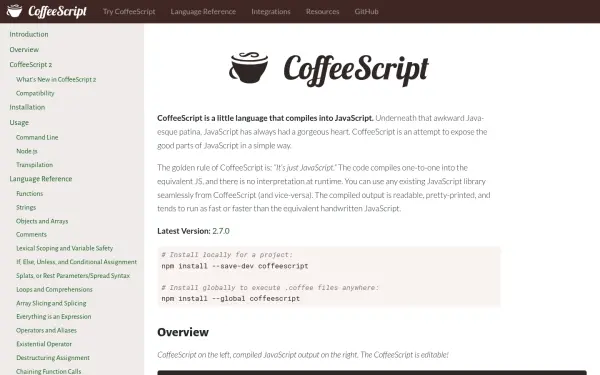
Task: Navigate to Installation in the sidebar
Action: click(x=27, y=108)
